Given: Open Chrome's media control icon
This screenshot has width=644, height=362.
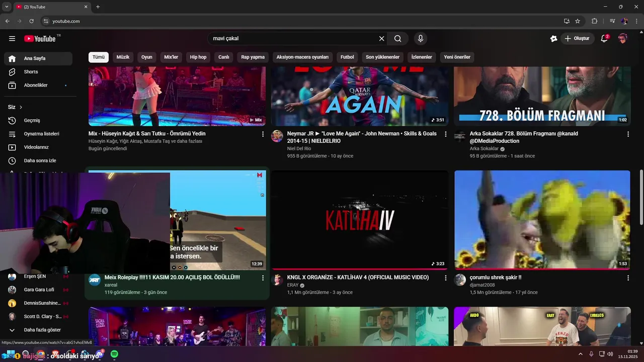Looking at the screenshot, I should (612, 21).
